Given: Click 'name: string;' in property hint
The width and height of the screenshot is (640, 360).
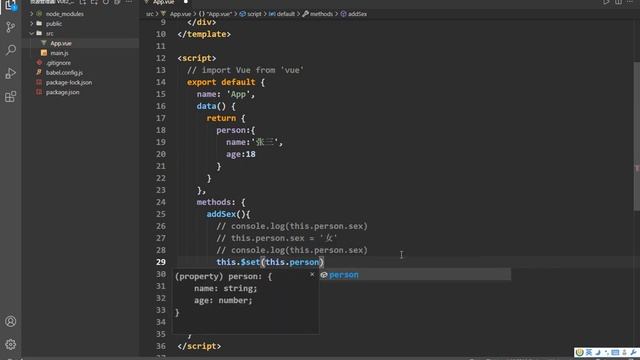Looking at the screenshot, I should click(226, 289).
